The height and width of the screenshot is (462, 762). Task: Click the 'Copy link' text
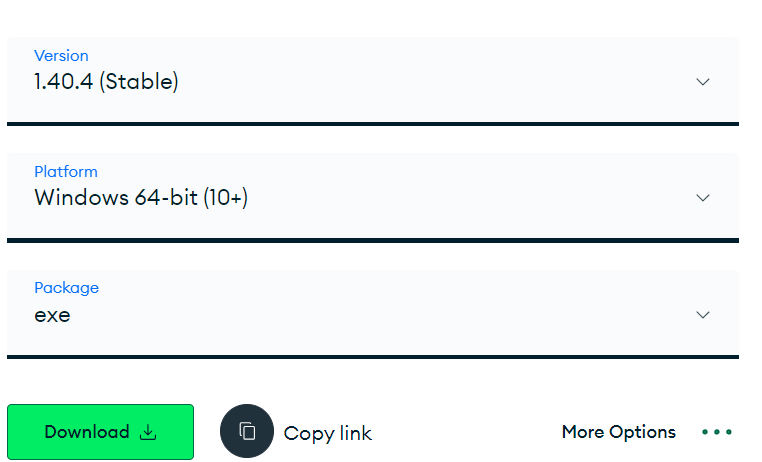tap(328, 433)
